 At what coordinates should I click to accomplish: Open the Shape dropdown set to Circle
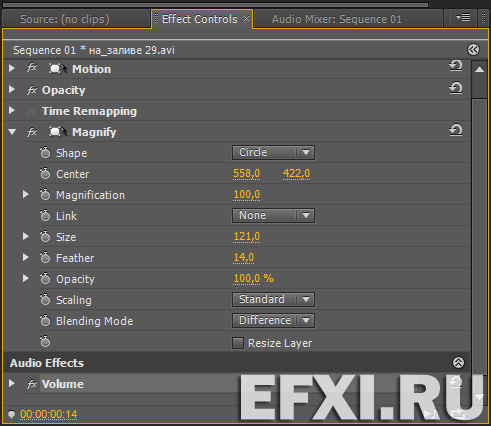pyautogui.click(x=273, y=152)
